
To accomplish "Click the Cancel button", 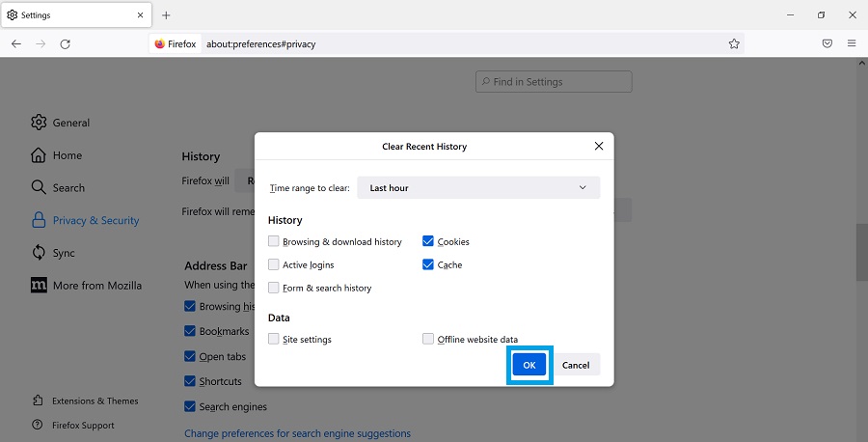I will [576, 365].
